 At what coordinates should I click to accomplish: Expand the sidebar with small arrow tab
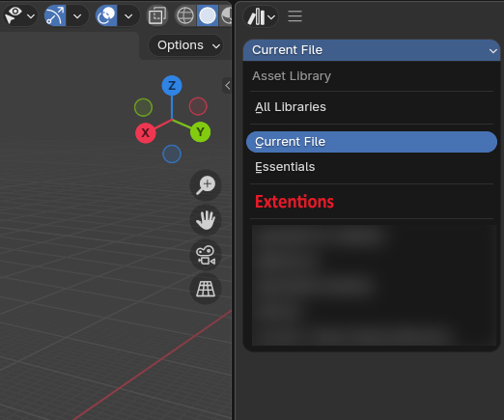point(227,86)
